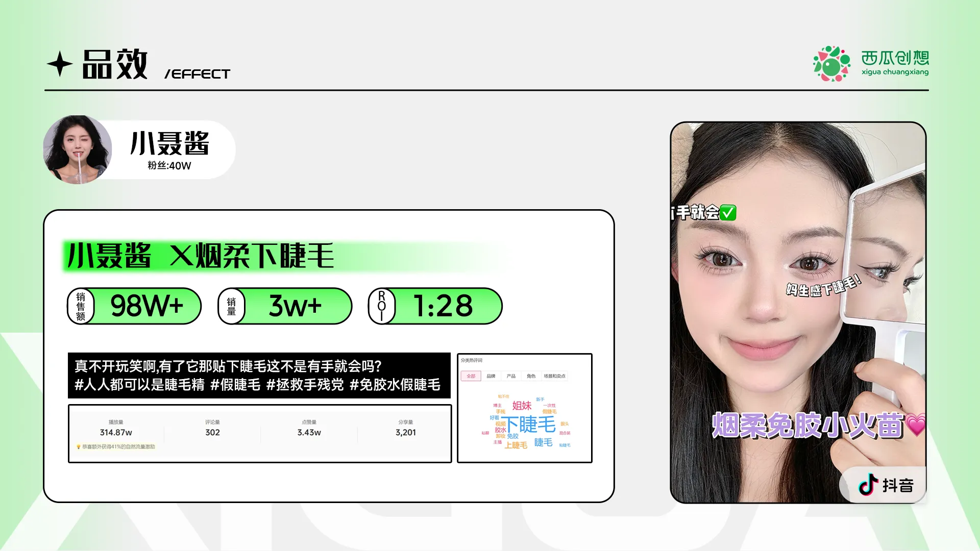Click the xigua chuangxiang watermelon logo

(x=831, y=64)
